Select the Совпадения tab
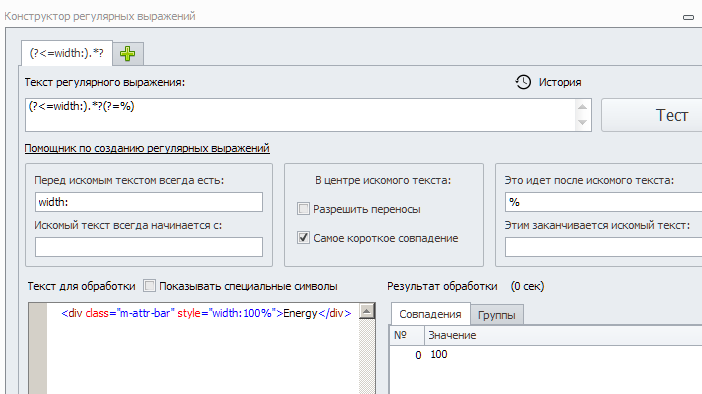Image resolution: width=702 pixels, height=394 pixels. [430, 314]
